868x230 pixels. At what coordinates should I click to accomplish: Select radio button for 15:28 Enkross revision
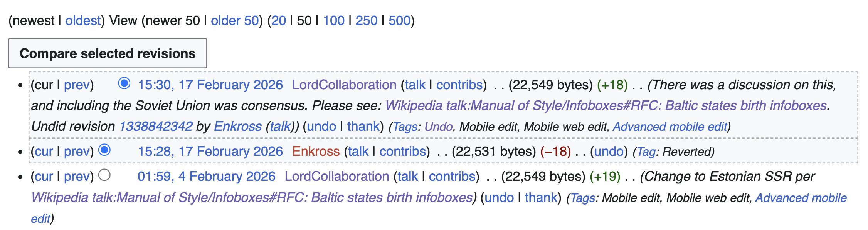point(104,150)
